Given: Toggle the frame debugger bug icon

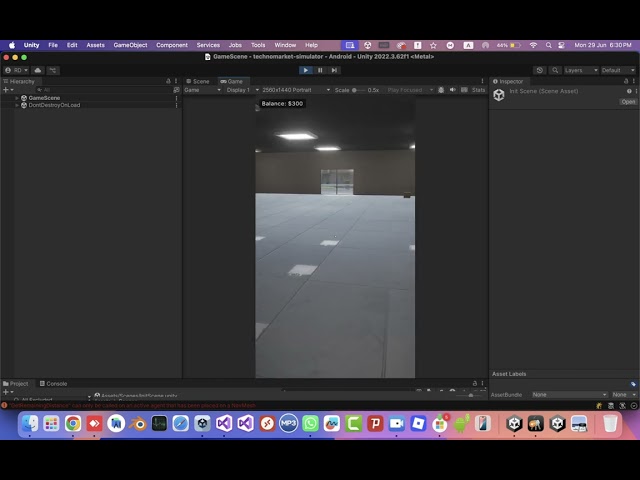Looking at the screenshot, I should pyautogui.click(x=441, y=90).
